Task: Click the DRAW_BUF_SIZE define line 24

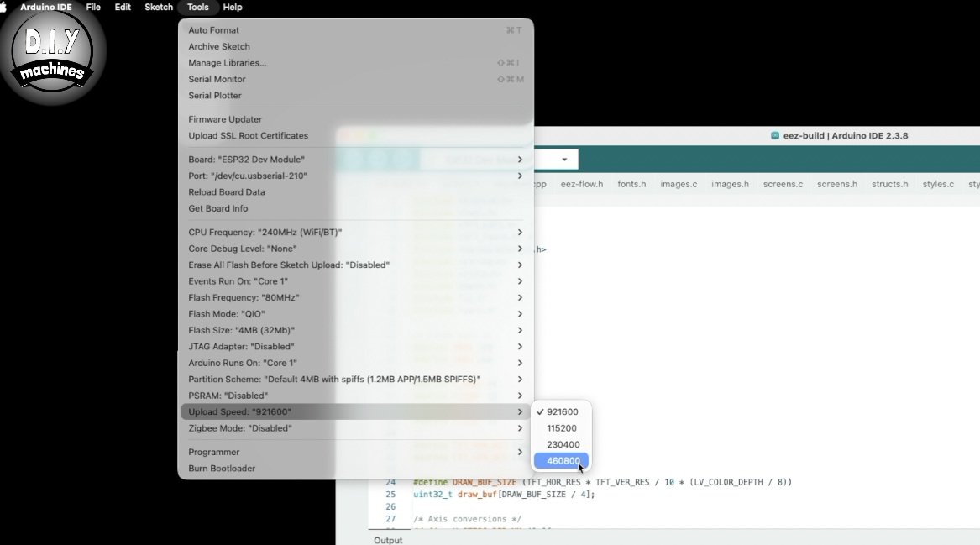Action: (x=602, y=482)
